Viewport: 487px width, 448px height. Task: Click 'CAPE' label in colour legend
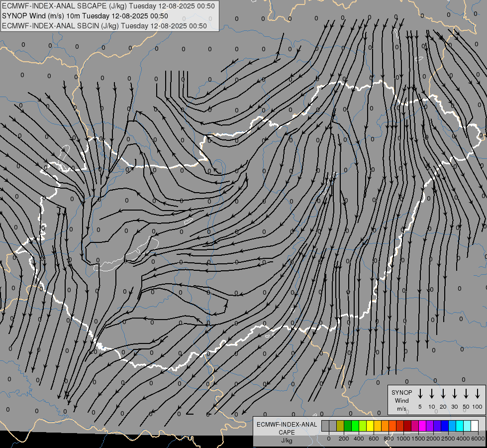point(287,433)
